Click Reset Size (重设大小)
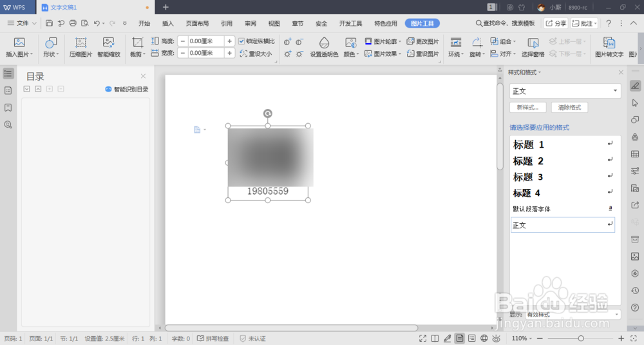The width and height of the screenshot is (644, 345). [256, 54]
